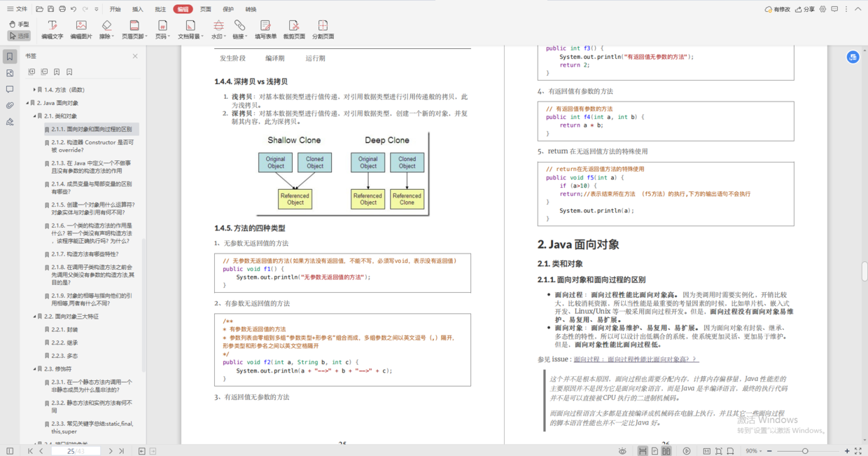The width and height of the screenshot is (868, 456).
Task: Open the 文件 file menu
Action: pyautogui.click(x=17, y=9)
